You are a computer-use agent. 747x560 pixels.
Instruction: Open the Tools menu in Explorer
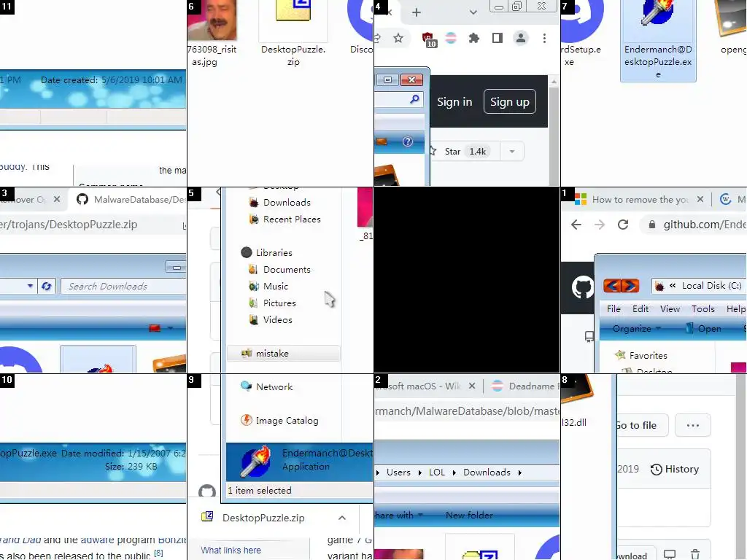(x=703, y=308)
